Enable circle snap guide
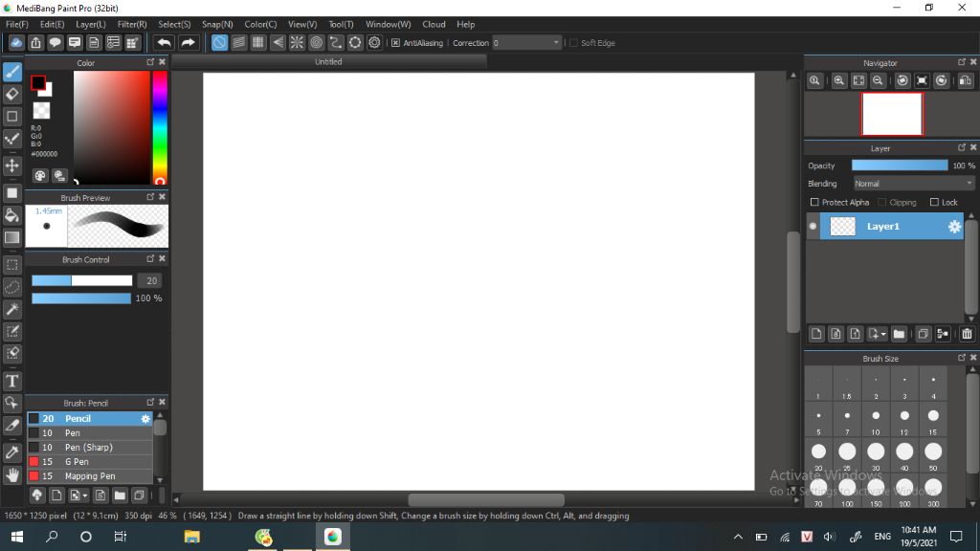980x551 pixels. tap(316, 42)
